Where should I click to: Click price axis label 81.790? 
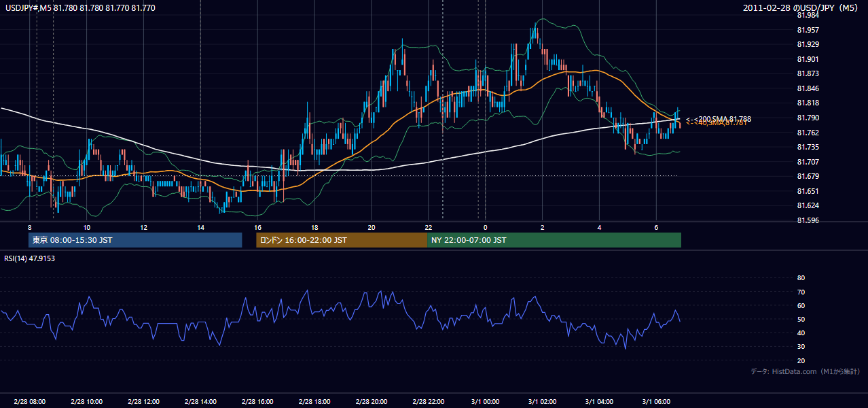tap(808, 118)
